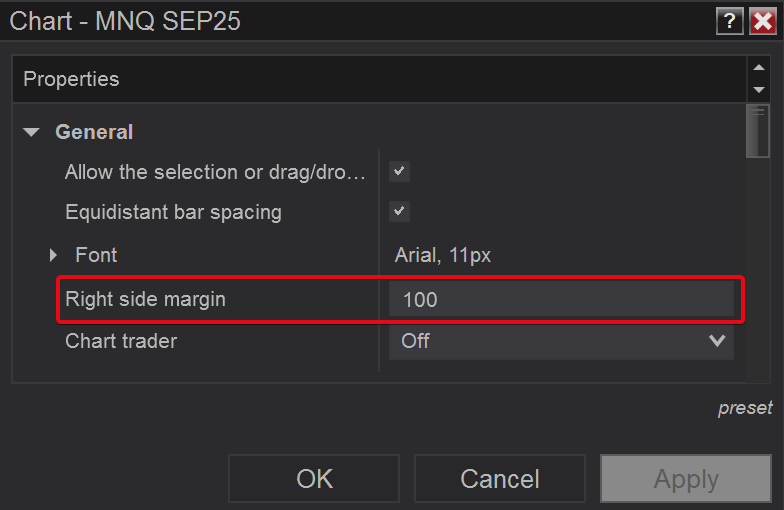The image size is (784, 510).
Task: Click the Right side margin value field
Action: pos(561,299)
